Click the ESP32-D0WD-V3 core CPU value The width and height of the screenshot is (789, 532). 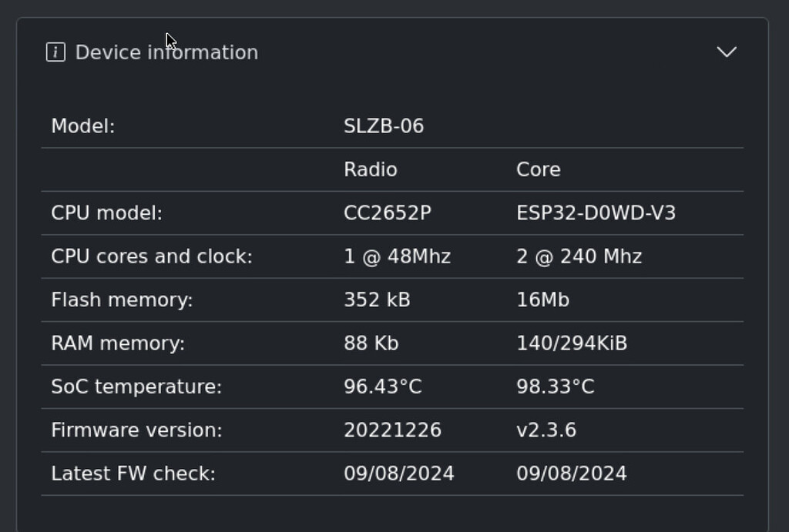point(596,213)
